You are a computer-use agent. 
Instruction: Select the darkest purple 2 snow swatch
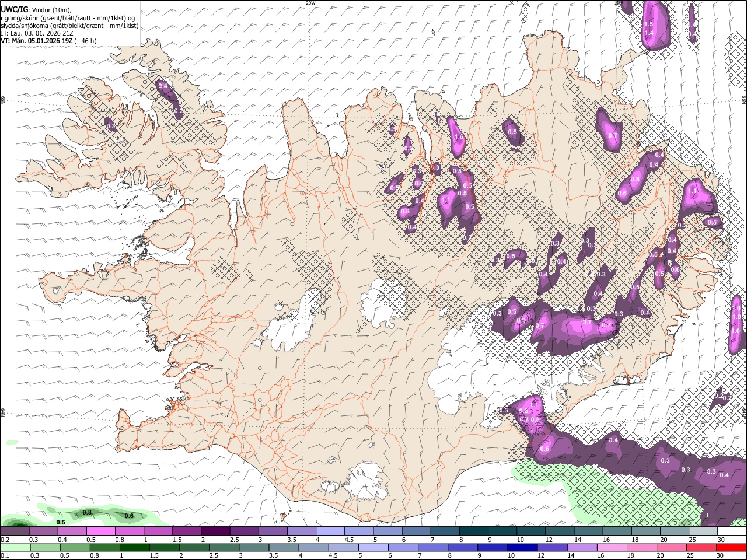[215, 531]
